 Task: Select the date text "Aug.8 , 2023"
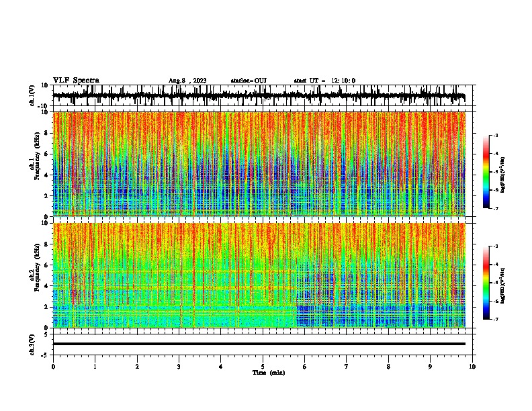point(187,81)
